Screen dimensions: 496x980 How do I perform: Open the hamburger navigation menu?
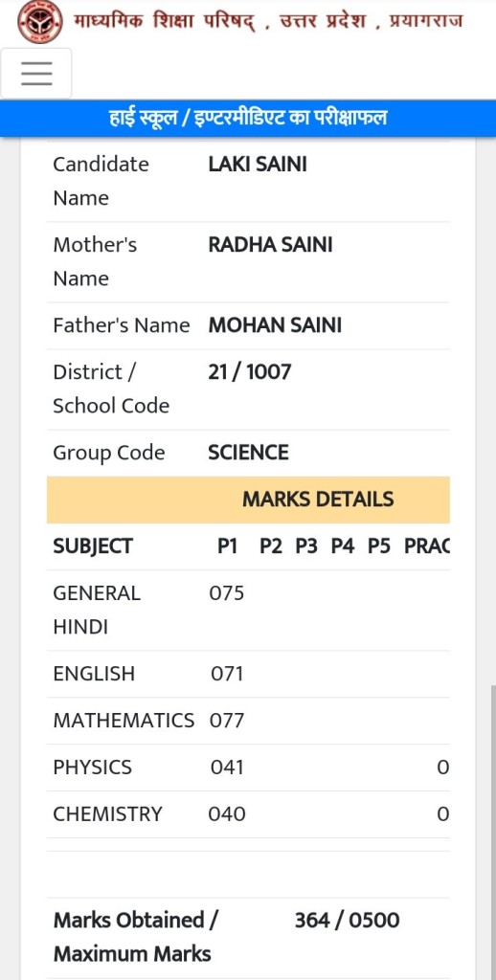point(36,73)
